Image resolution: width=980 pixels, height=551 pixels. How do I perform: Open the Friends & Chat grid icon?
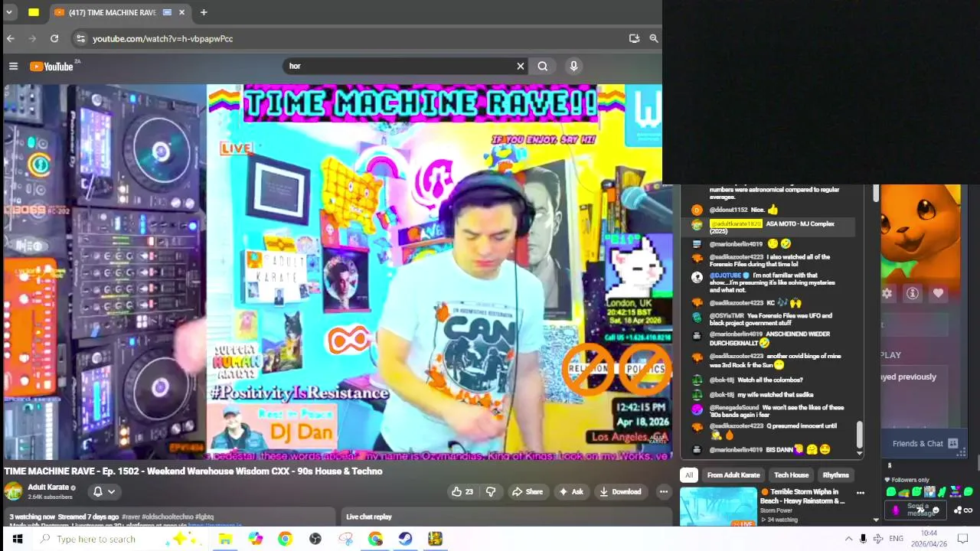[953, 443]
